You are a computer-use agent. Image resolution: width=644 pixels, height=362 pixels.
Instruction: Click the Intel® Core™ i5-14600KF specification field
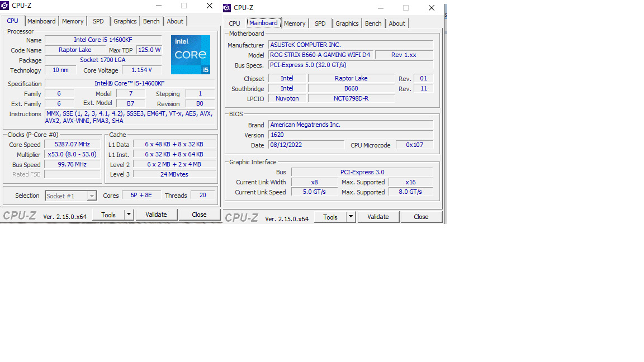(x=129, y=83)
